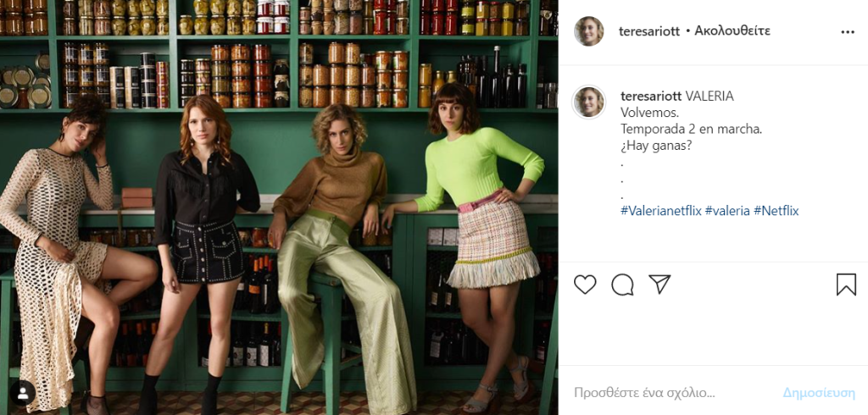Open teresariott username in the header
This screenshot has height=415, width=868.
[648, 31]
